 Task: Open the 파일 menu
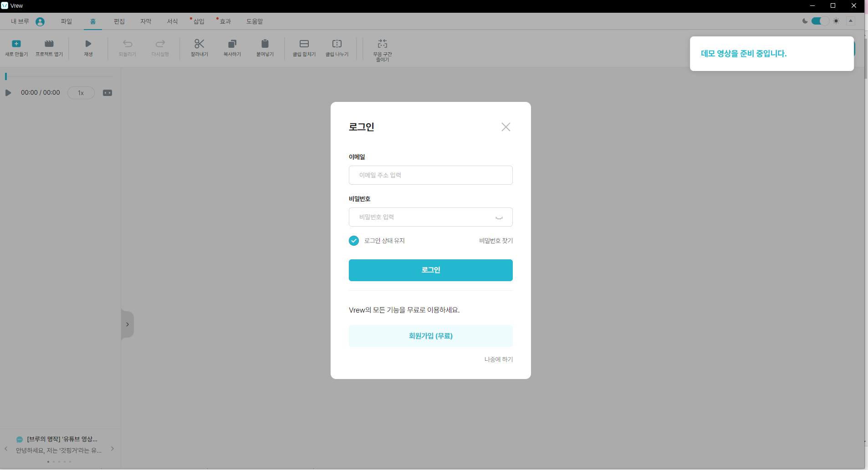66,21
